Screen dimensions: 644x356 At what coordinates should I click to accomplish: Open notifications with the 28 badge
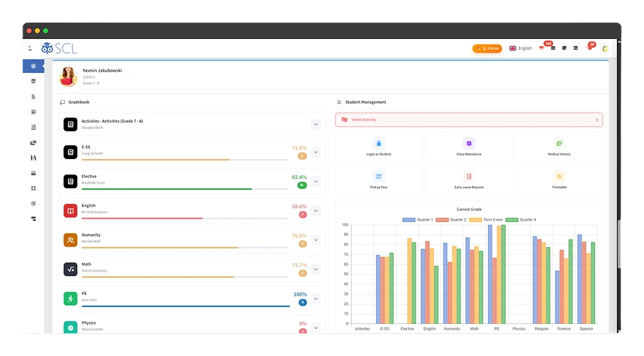pos(590,48)
